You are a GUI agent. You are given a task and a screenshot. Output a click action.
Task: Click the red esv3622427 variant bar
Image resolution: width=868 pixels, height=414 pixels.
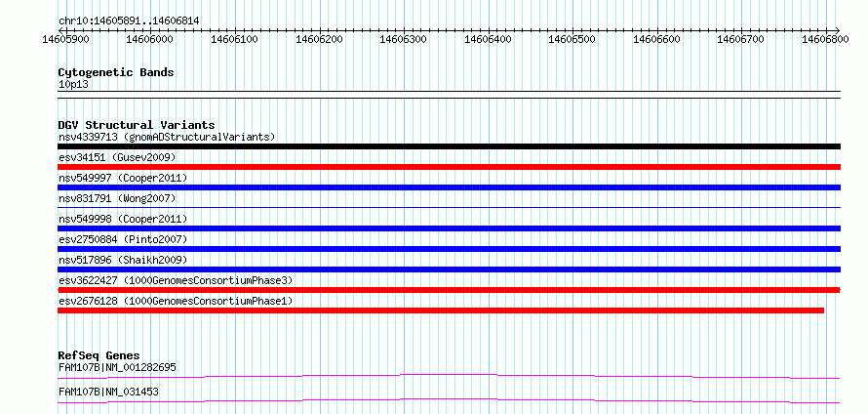click(449, 290)
